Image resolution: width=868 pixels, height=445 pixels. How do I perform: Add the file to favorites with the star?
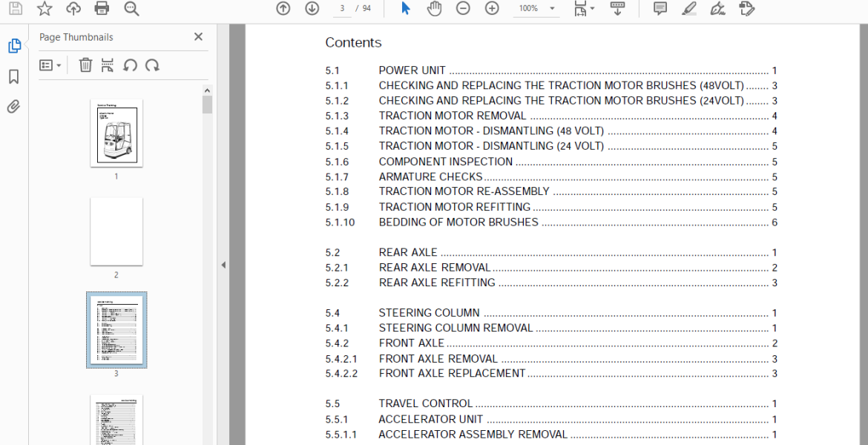point(45,9)
